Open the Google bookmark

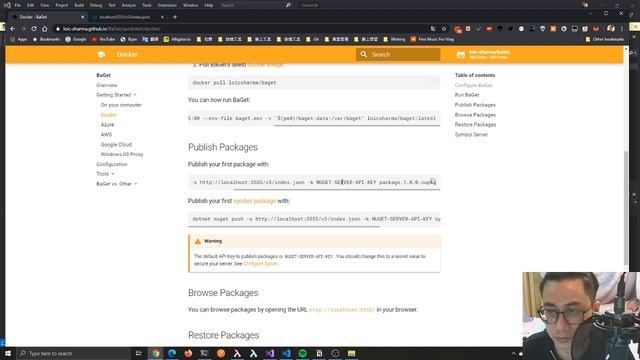[76, 39]
